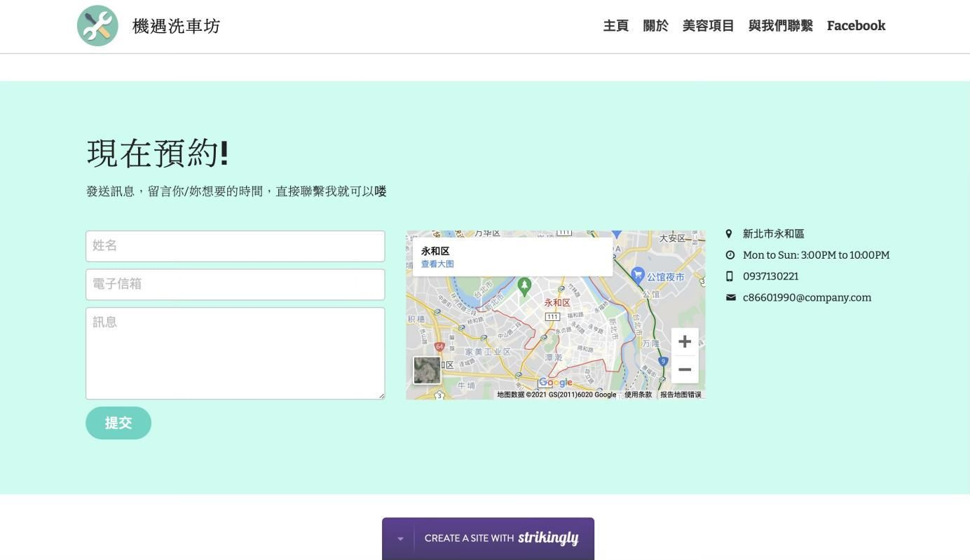
Task: Click the Google logo on the map
Action: click(554, 383)
